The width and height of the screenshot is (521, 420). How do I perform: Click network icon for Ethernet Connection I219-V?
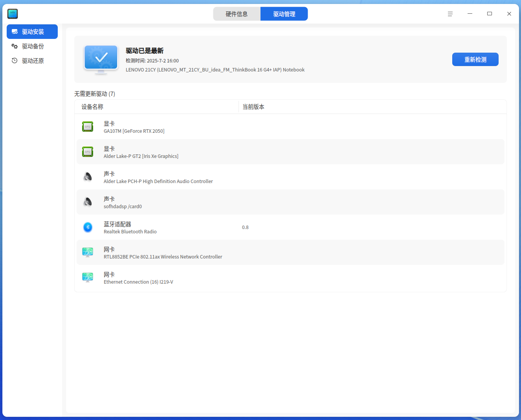tap(88, 277)
